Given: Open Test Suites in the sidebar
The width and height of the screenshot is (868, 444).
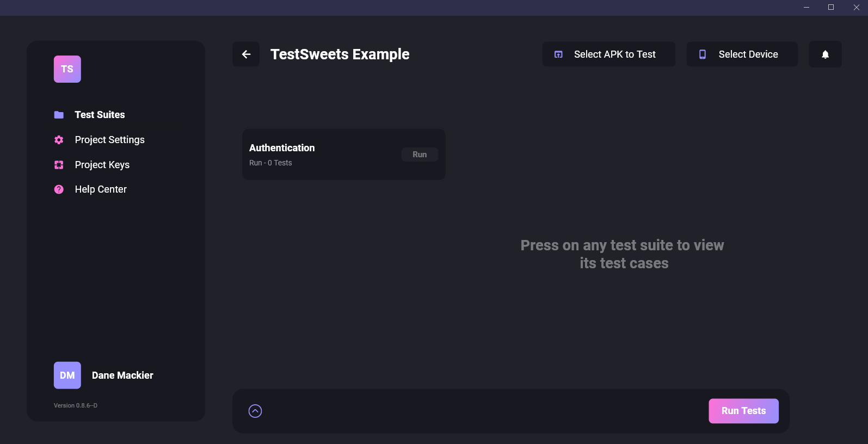Looking at the screenshot, I should (100, 115).
